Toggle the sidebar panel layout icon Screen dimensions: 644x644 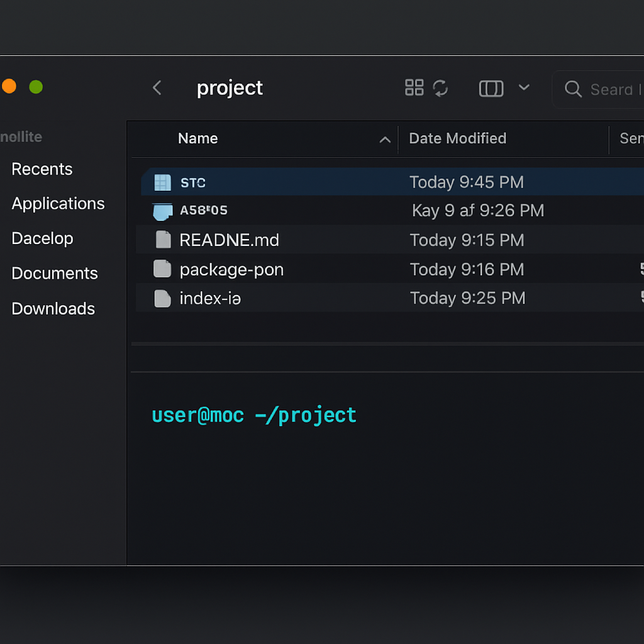pyautogui.click(x=491, y=88)
